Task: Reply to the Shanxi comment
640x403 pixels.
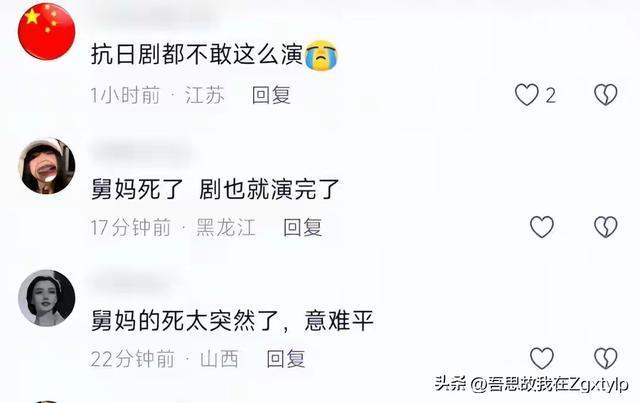Action: pyautogui.click(x=286, y=359)
